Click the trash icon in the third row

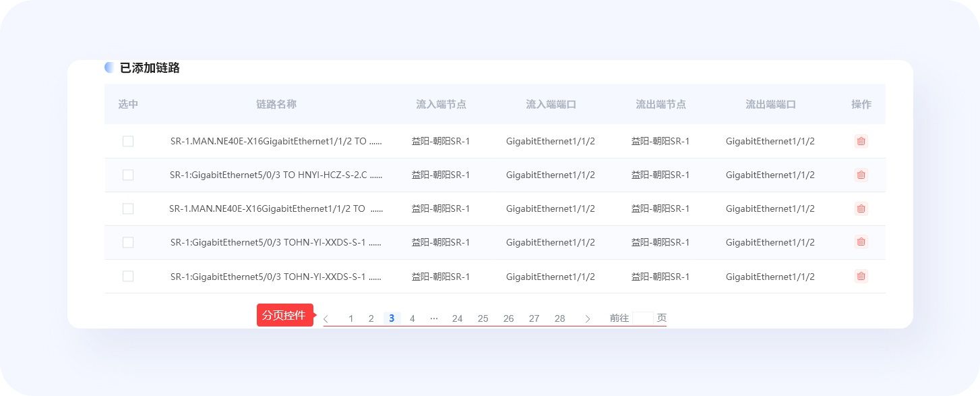coord(861,208)
